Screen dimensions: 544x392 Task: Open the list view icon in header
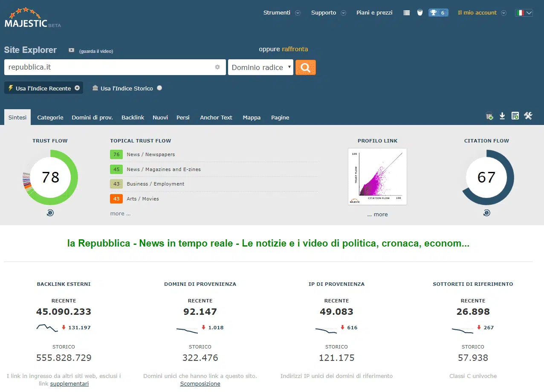[407, 13]
